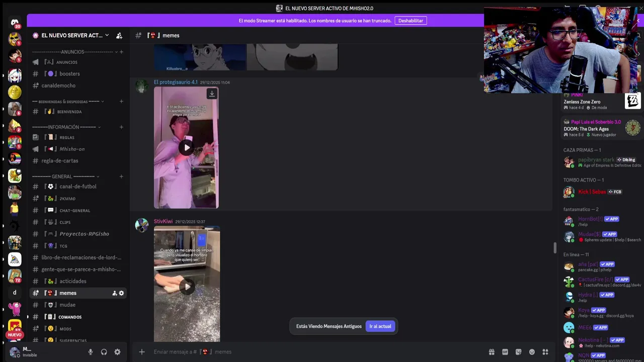
Task: Click El protegisaurio 4.1 username
Action: click(x=176, y=82)
